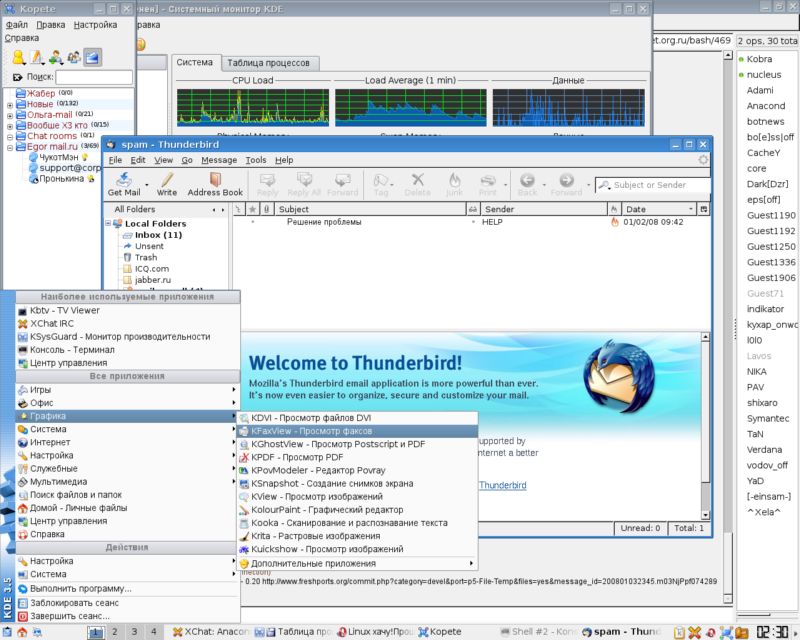Open the Игры submenu in the KDE menu
The height and width of the screenshot is (640, 800).
41,389
